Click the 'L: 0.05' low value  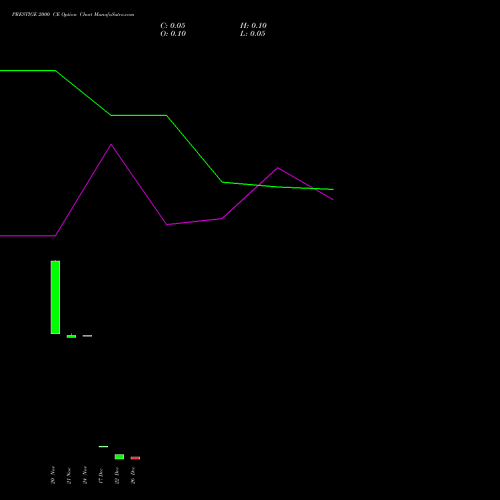[253, 34]
